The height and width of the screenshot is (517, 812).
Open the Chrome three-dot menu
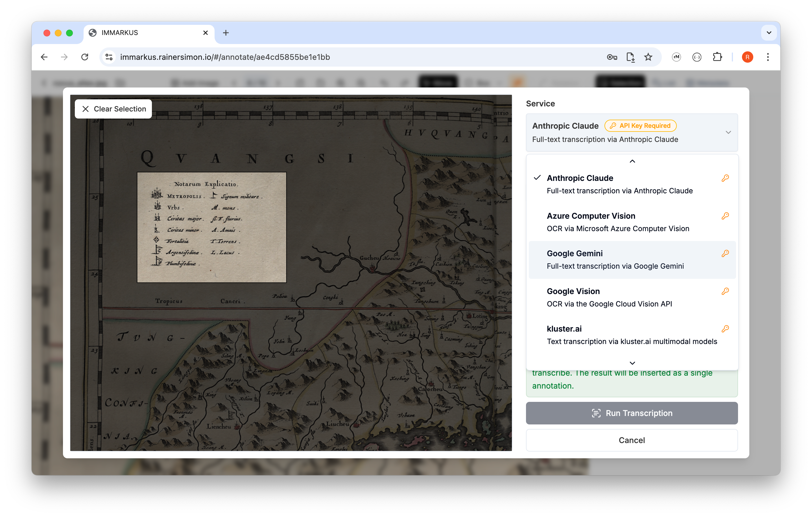pyautogui.click(x=768, y=57)
